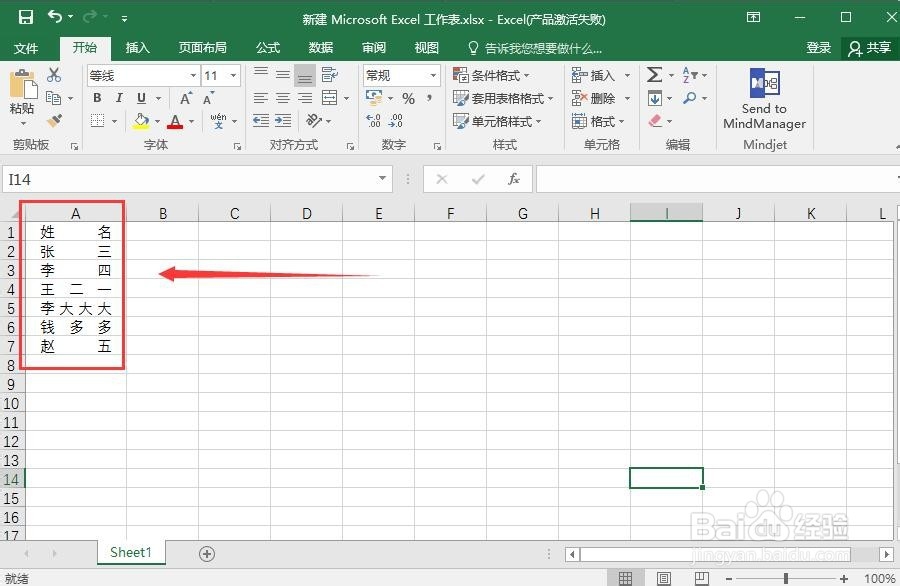The height and width of the screenshot is (586, 900).
Task: Toggle Underline formatting
Action: point(141,98)
